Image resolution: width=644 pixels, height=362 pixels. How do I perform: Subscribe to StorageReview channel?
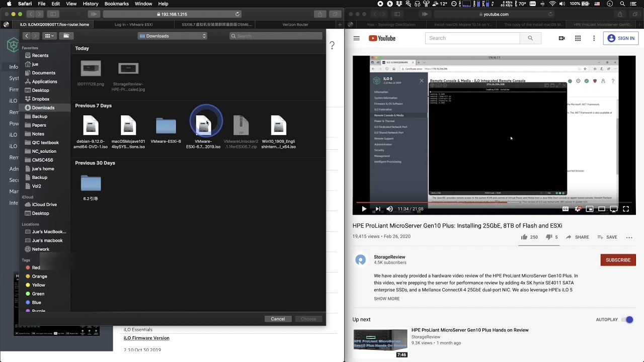coord(618,260)
